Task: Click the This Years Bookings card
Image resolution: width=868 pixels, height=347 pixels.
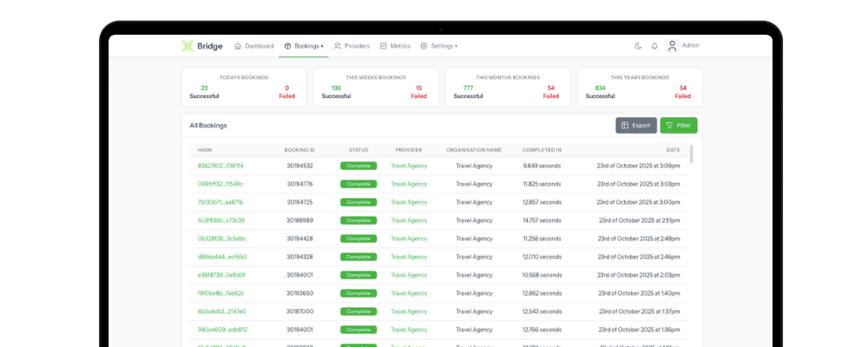Action: click(640, 88)
